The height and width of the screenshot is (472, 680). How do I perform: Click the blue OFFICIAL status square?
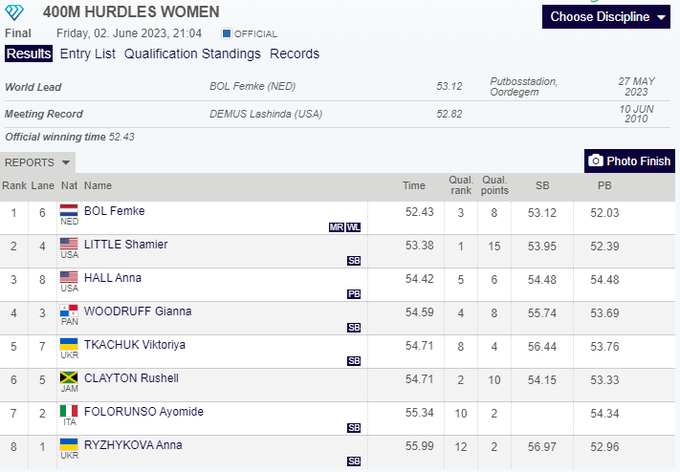[226, 34]
